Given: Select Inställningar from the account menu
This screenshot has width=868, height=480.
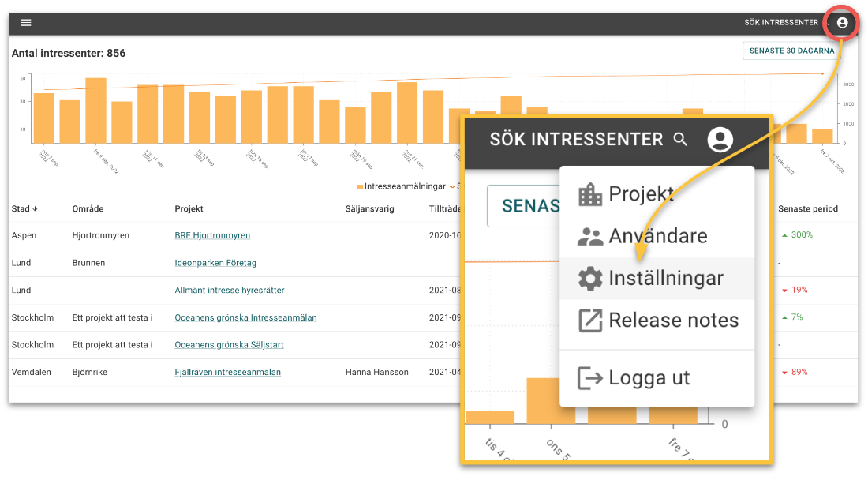Looking at the screenshot, I should coord(665,278).
